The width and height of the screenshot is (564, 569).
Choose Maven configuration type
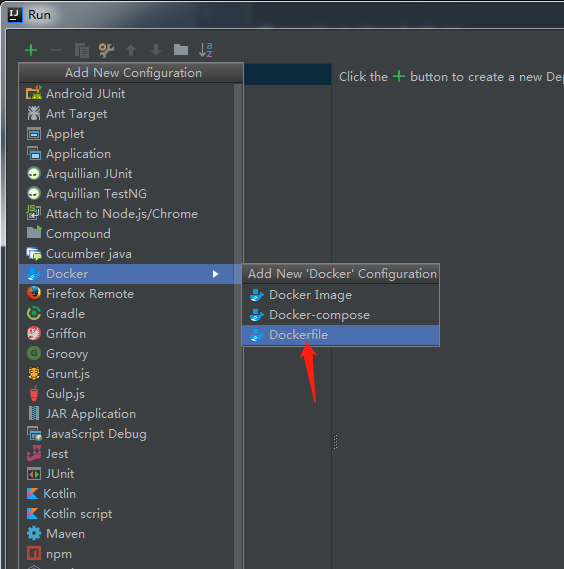[127, 534]
